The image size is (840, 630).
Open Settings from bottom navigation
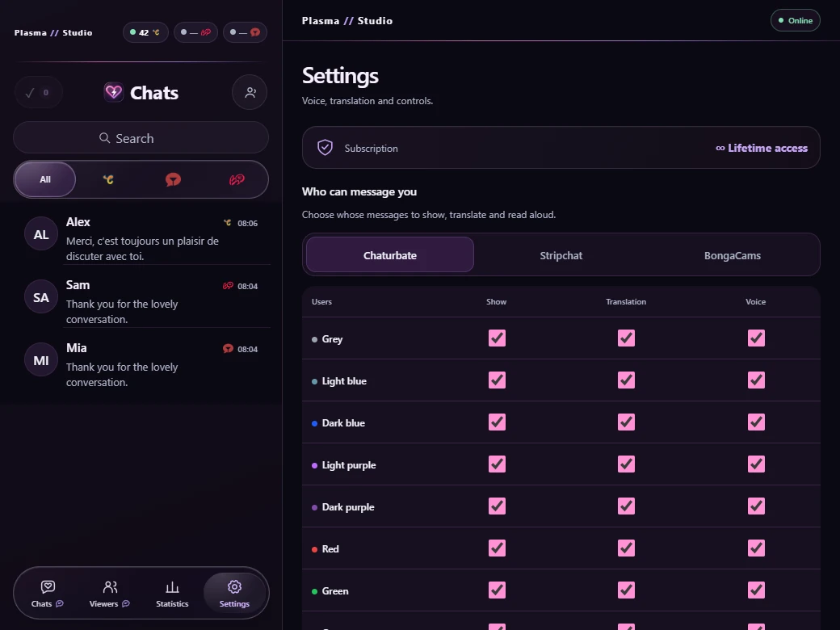235,594
